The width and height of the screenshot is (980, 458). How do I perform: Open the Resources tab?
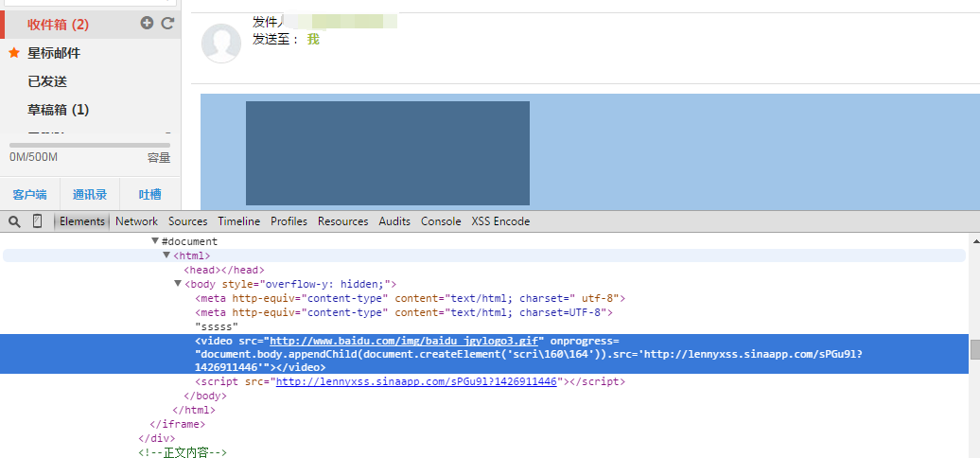(342, 221)
